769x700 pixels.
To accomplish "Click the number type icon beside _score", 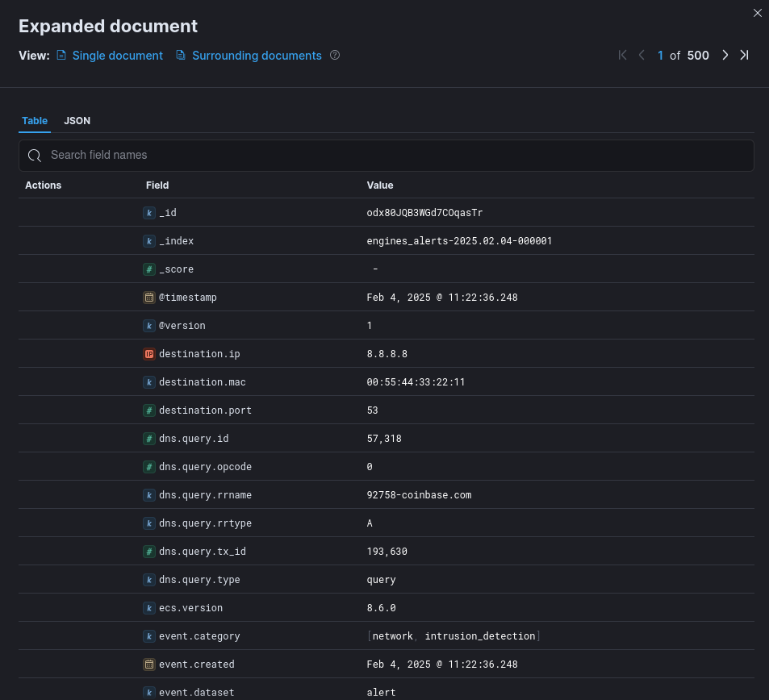I will 149,269.
